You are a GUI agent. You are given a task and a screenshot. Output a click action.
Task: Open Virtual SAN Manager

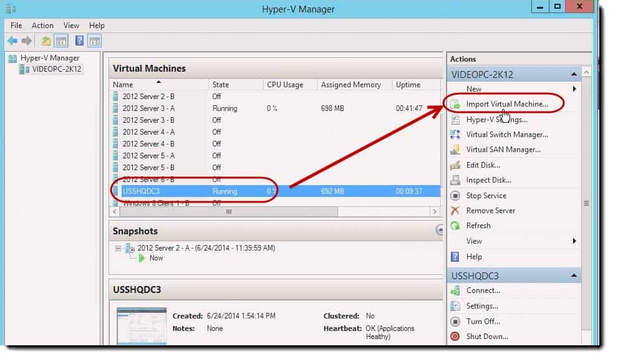503,150
